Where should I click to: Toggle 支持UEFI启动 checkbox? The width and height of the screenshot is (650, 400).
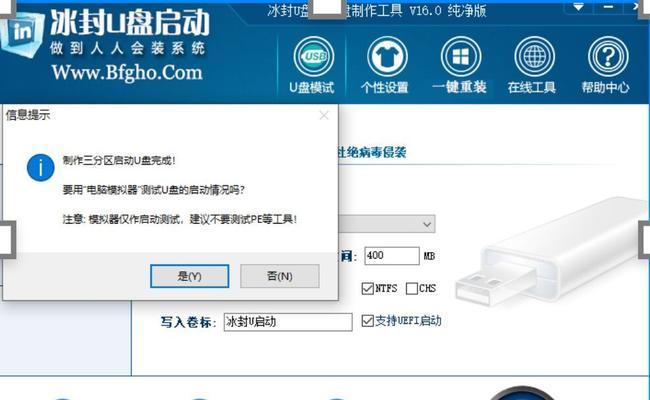pos(368,320)
